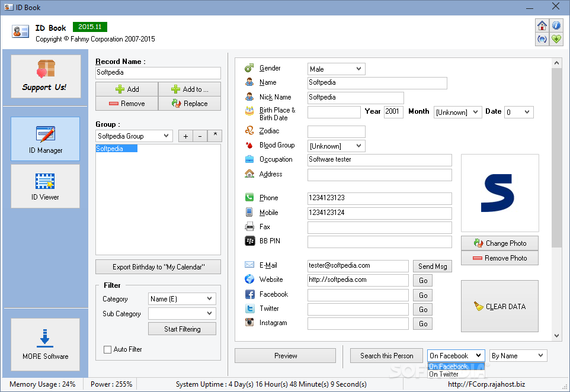Delete group with minus button
The height and width of the screenshot is (392, 570).
coord(200,136)
